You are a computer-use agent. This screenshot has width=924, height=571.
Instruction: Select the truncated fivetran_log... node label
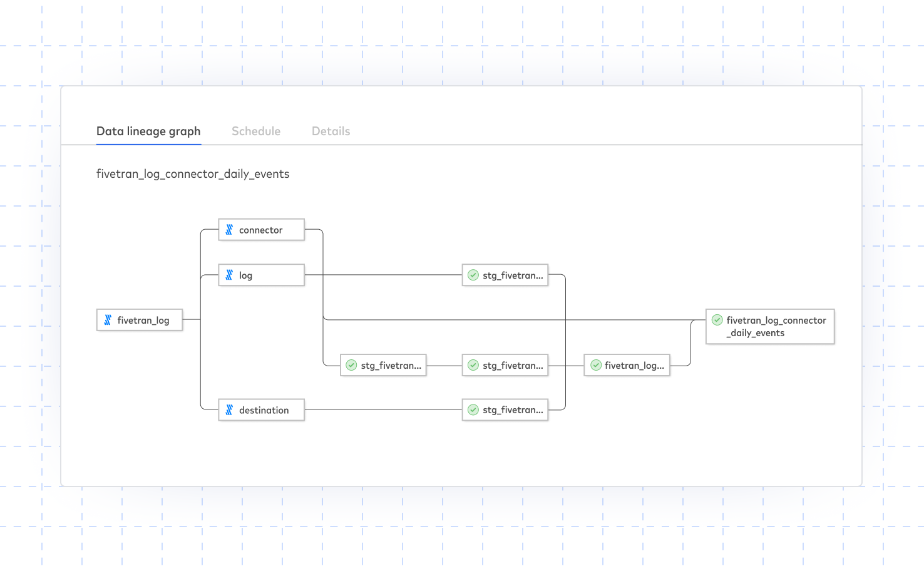click(634, 366)
